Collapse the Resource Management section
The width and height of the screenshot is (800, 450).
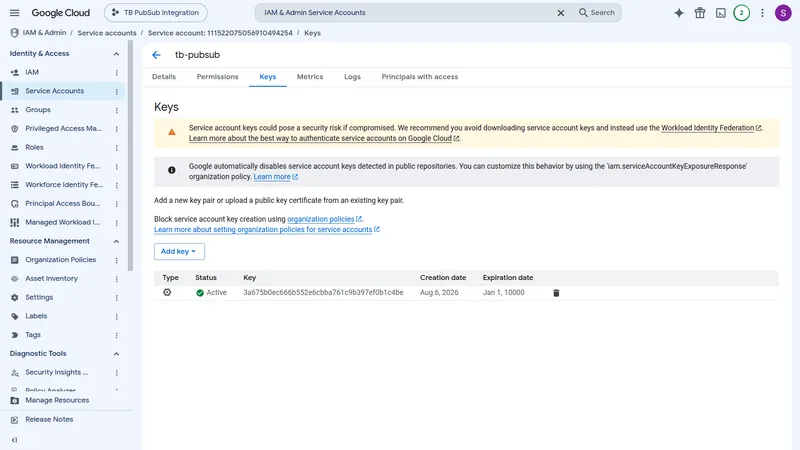tap(116, 241)
